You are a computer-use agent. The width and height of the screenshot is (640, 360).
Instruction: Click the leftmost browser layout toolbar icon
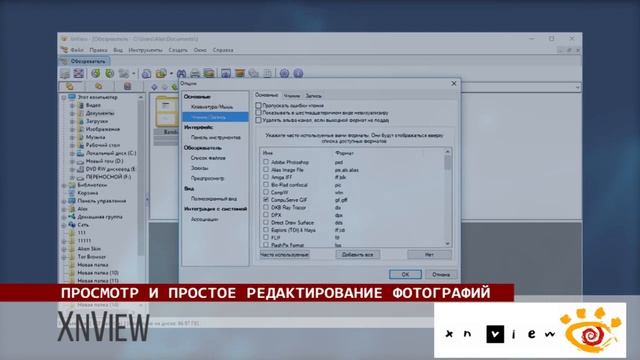point(65,73)
